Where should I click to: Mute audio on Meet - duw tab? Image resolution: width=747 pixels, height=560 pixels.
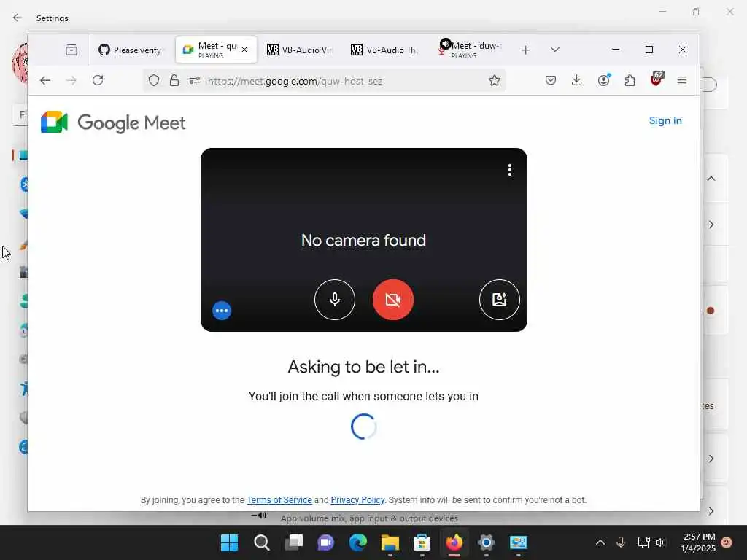[x=445, y=44]
